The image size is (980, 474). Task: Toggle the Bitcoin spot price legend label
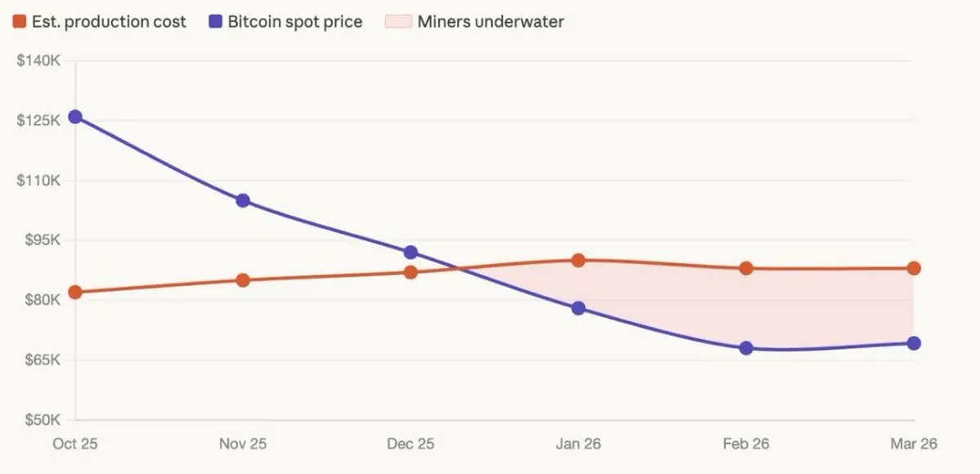[295, 22]
